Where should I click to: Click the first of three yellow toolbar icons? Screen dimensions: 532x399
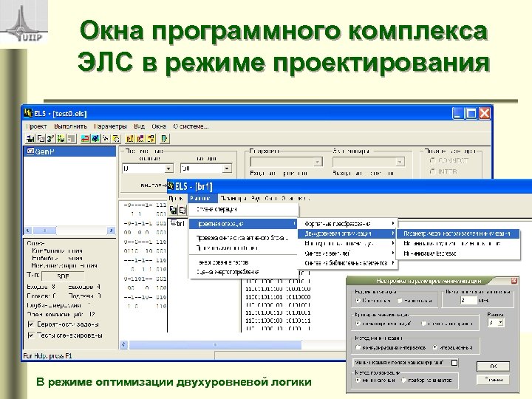[130, 138]
